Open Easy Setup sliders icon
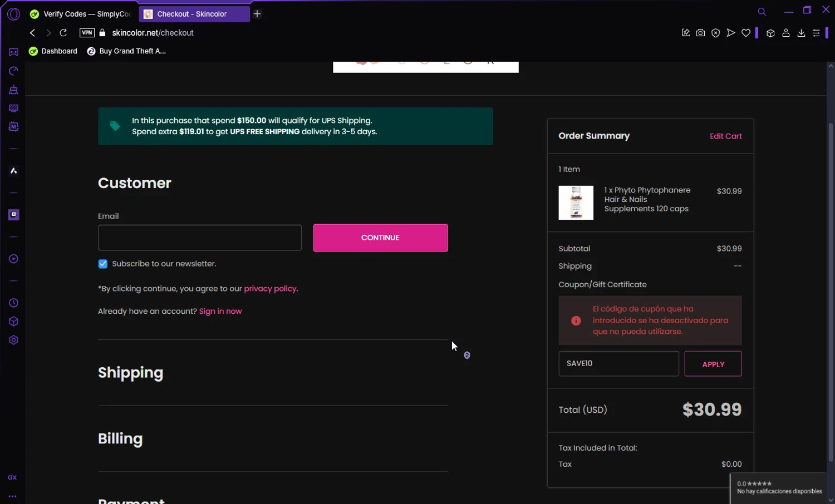The height and width of the screenshot is (504, 835). click(816, 33)
